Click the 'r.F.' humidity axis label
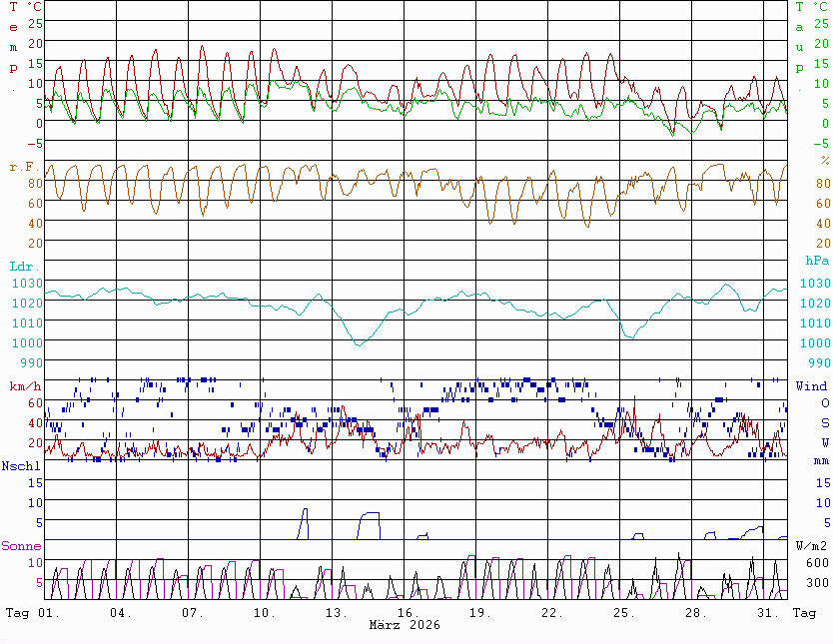The width and height of the screenshot is (833, 644). click(24, 167)
